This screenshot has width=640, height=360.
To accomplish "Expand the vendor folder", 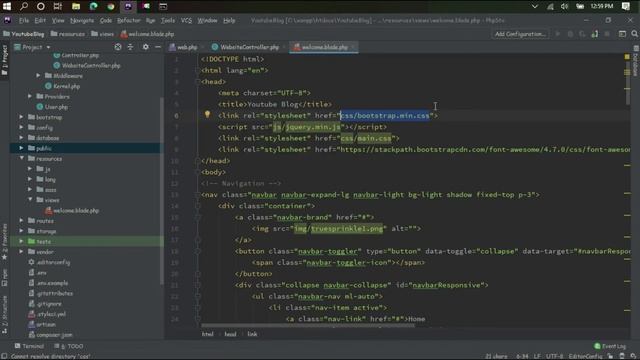I will click(x=21, y=252).
